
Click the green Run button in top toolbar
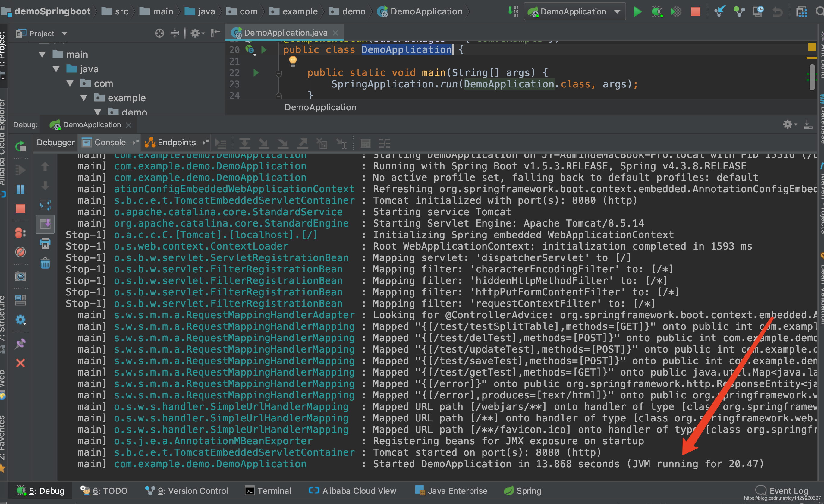coord(637,12)
